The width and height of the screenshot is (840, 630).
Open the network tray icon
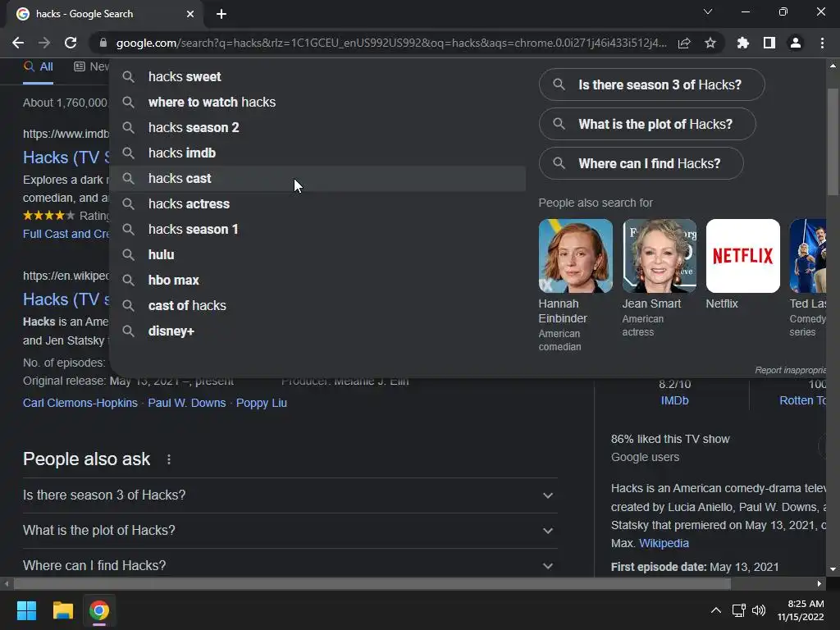[x=739, y=610]
